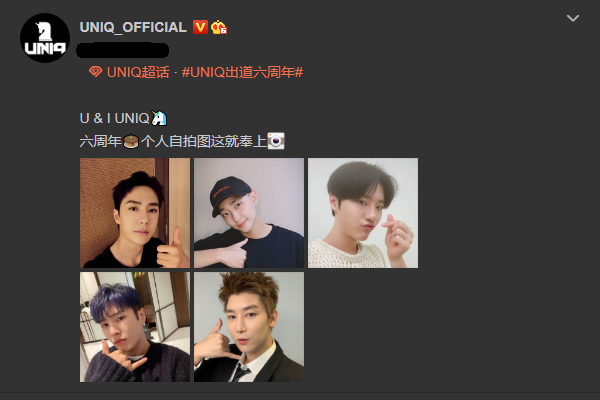
Task: Open the UNIQ超话 super topic link
Action: tap(138, 72)
